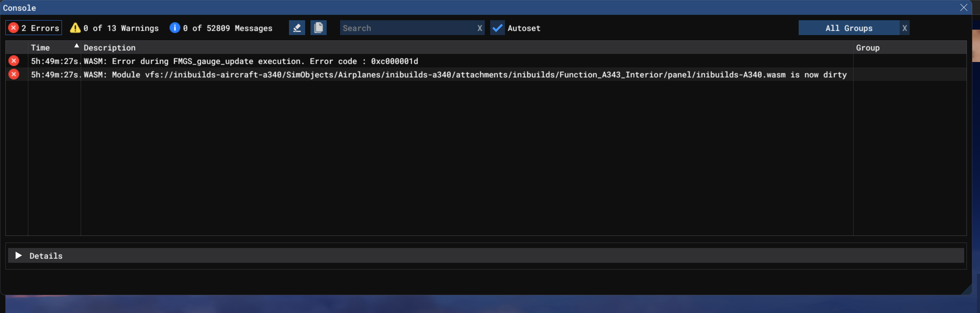Expand the Details section
The height and width of the screenshot is (313, 980).
18,255
